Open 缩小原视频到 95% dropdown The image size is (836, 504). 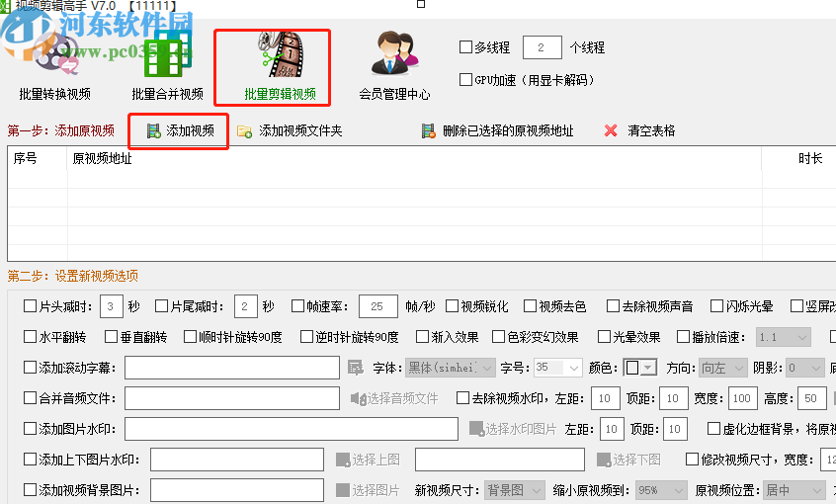coord(662,490)
